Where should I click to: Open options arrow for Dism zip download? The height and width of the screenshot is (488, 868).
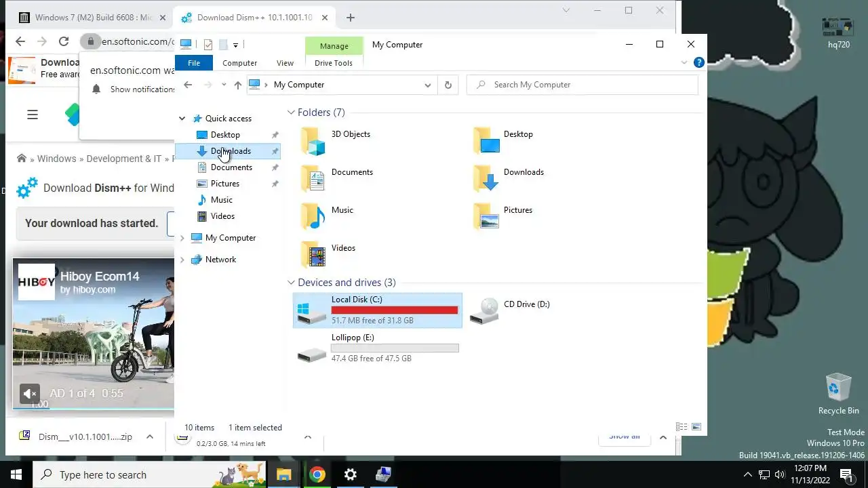point(150,437)
